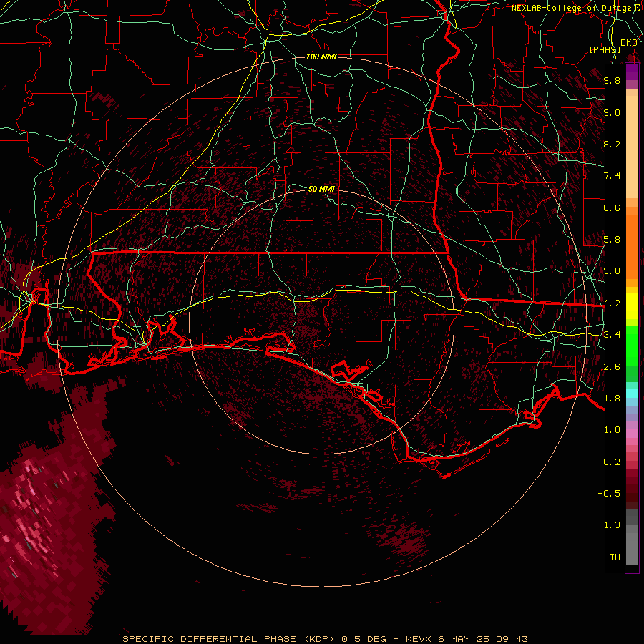Pick the yellow segment of the color scale

[x=632, y=306]
